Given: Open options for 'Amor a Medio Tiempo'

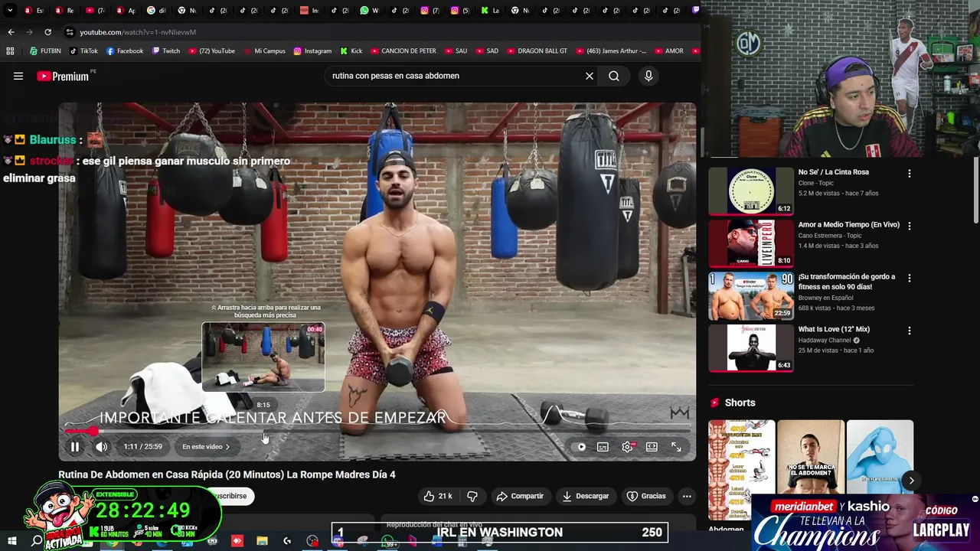Looking at the screenshot, I should (910, 227).
